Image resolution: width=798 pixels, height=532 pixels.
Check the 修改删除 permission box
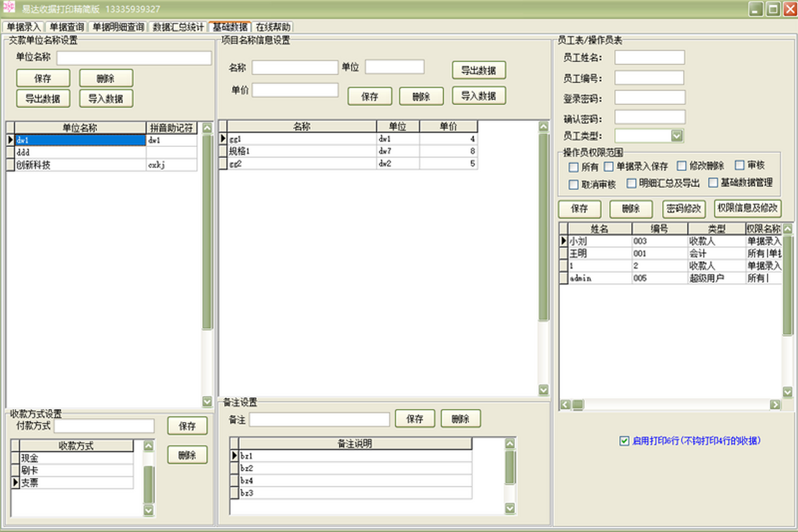(682, 166)
